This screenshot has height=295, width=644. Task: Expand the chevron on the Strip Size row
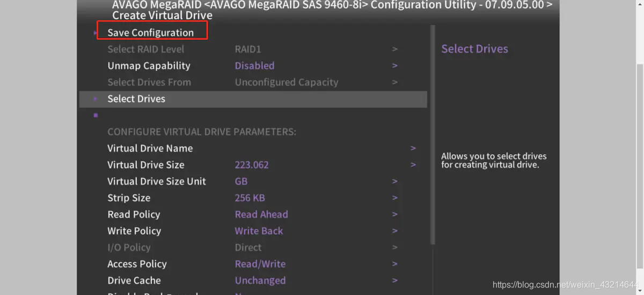coord(395,198)
